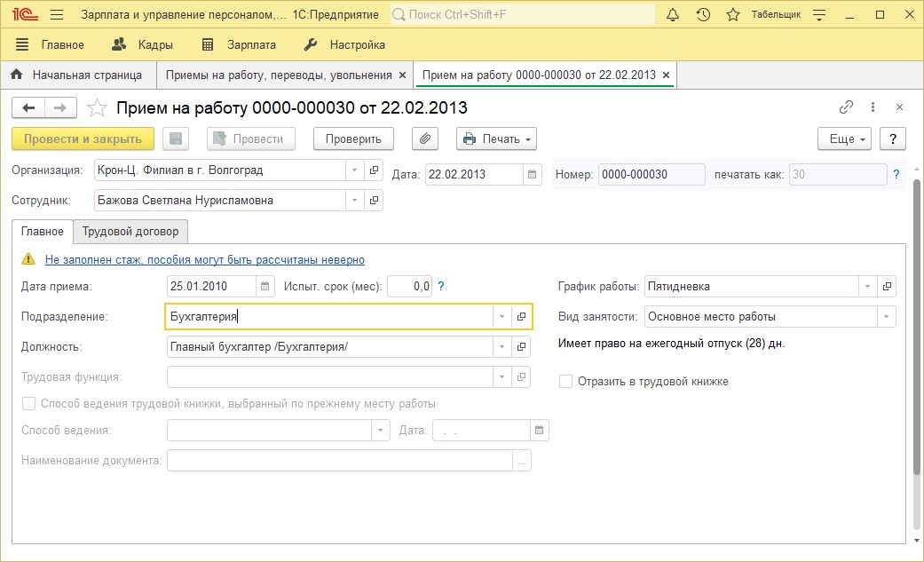Open help with the ? button

[x=893, y=139]
